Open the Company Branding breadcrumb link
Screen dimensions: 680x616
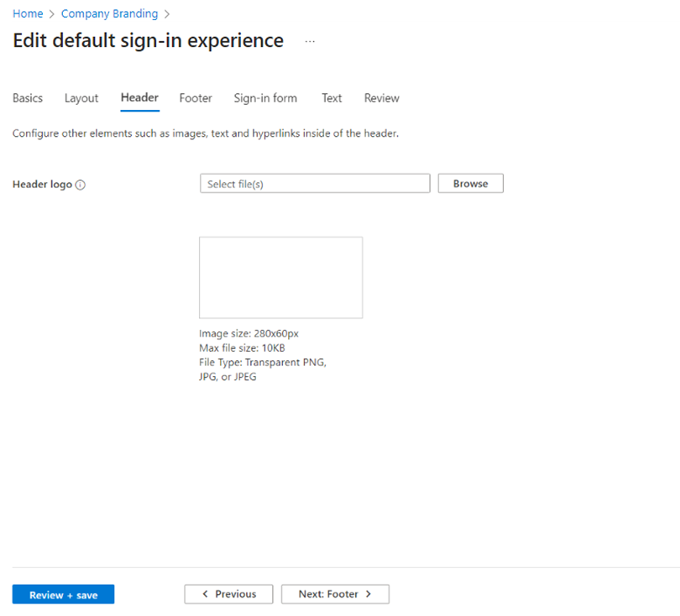coord(109,13)
